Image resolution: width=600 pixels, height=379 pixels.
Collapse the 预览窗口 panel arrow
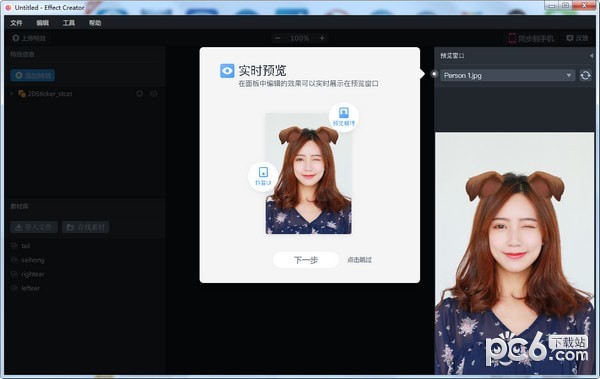591,56
